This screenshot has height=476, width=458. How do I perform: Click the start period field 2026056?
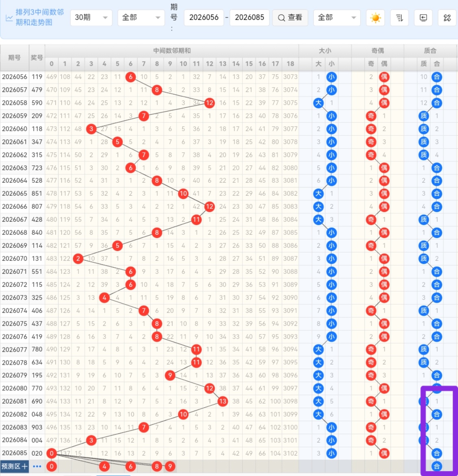[204, 17]
